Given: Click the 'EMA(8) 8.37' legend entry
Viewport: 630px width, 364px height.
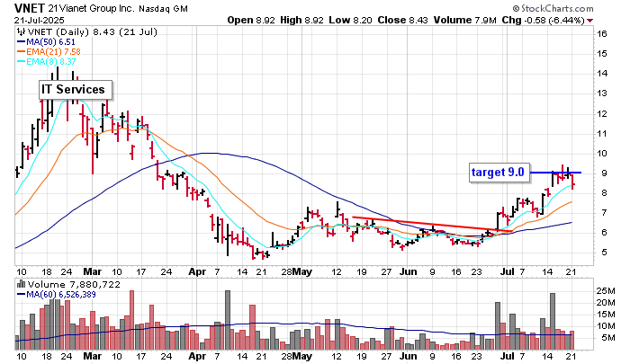Looking at the screenshot, I should pos(46,61).
